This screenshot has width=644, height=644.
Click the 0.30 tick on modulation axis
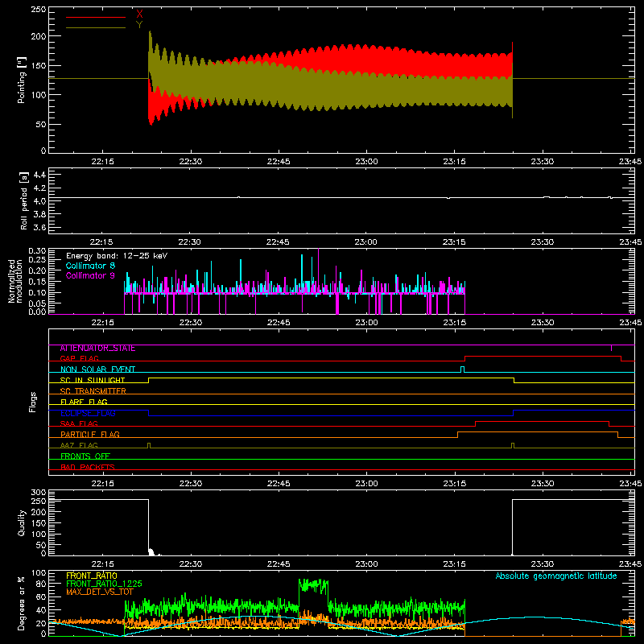[37, 251]
